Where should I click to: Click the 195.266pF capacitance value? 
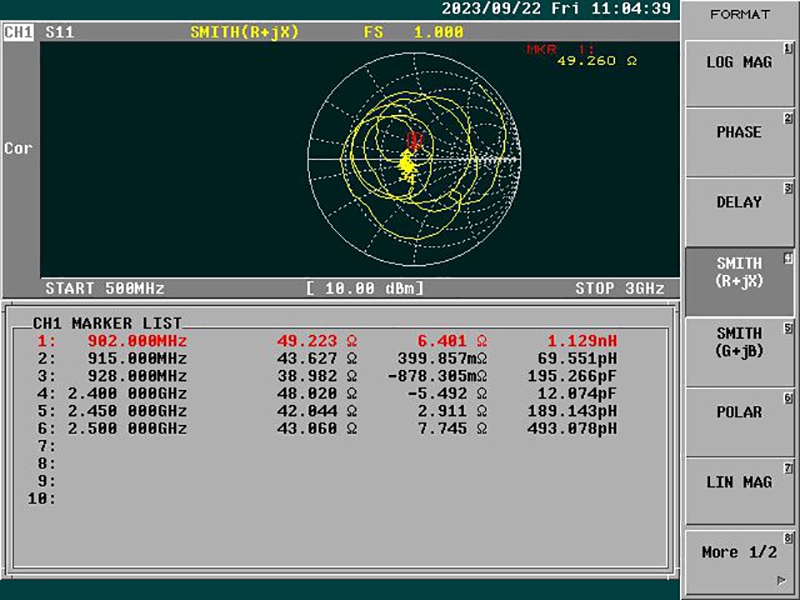click(572, 376)
